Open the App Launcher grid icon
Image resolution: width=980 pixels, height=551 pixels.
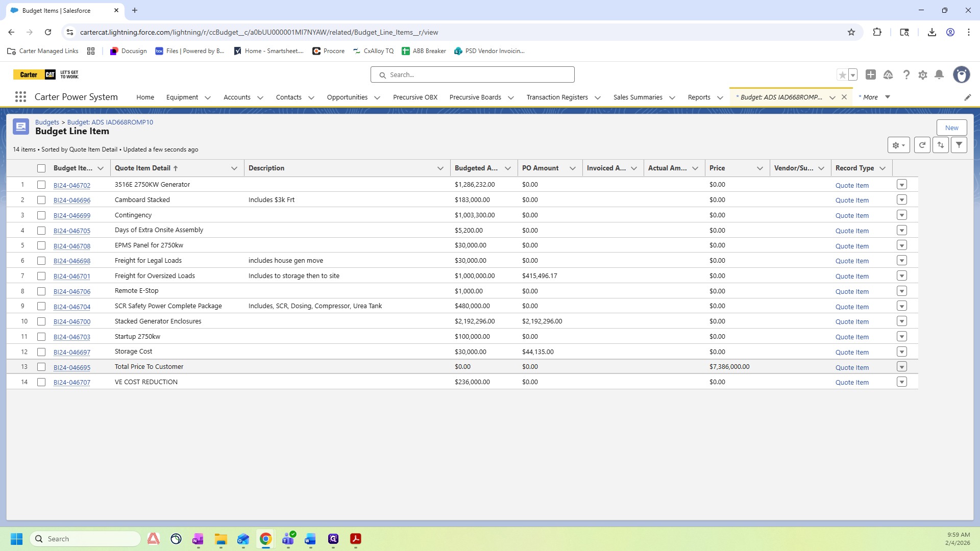(20, 97)
